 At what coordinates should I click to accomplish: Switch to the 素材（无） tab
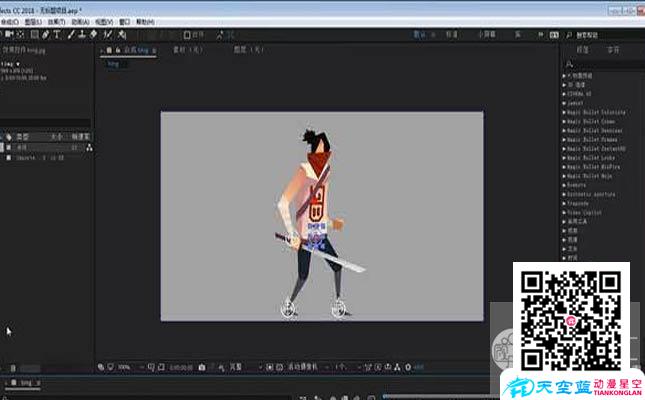[x=188, y=50]
